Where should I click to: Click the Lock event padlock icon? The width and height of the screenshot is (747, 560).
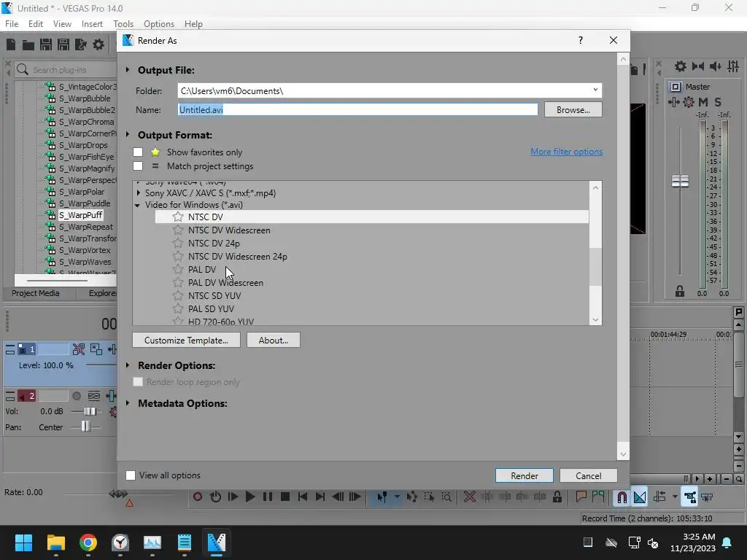click(557, 497)
